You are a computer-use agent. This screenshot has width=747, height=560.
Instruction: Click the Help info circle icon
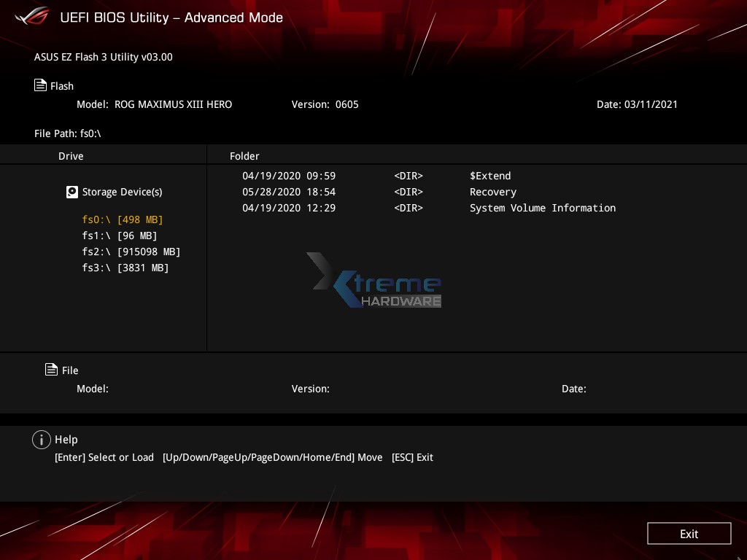coord(42,439)
